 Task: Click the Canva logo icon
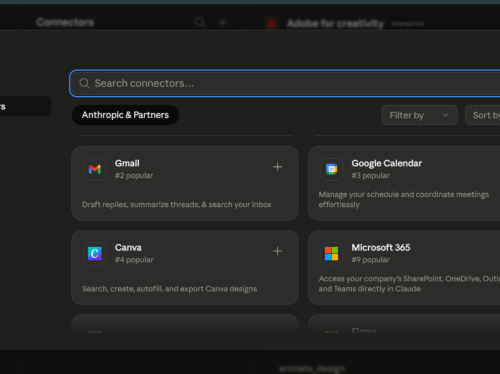pos(95,254)
